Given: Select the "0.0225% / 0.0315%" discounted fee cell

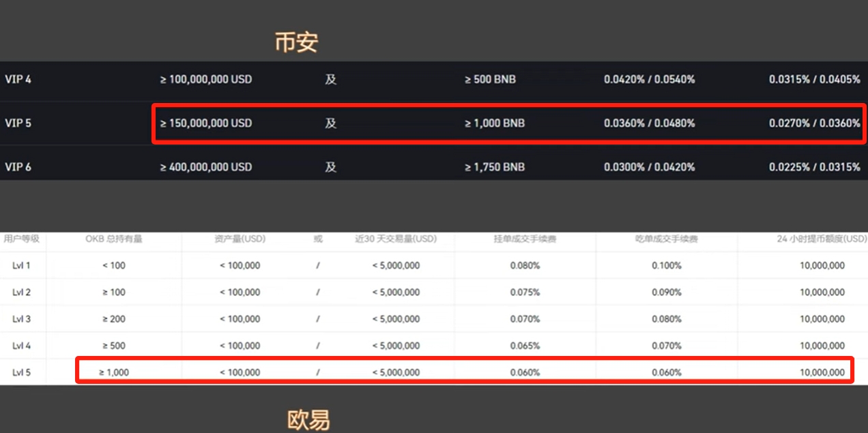Looking at the screenshot, I should [815, 167].
